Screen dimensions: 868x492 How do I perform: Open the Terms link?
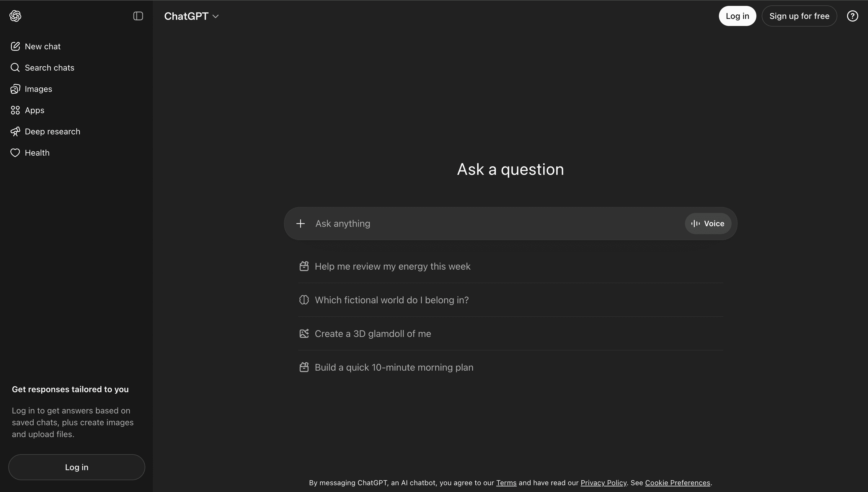coord(506,483)
